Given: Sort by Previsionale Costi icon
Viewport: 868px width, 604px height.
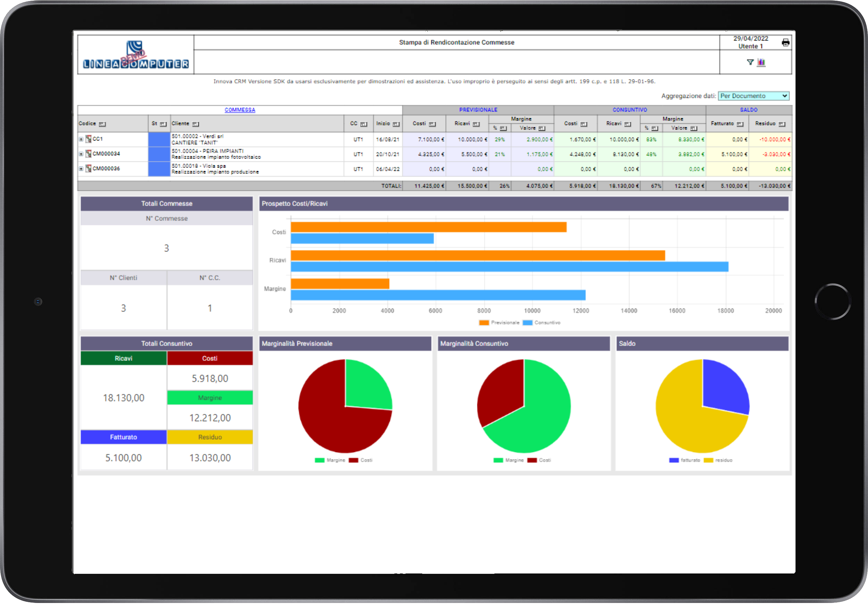Looking at the screenshot, I should coord(433,124).
